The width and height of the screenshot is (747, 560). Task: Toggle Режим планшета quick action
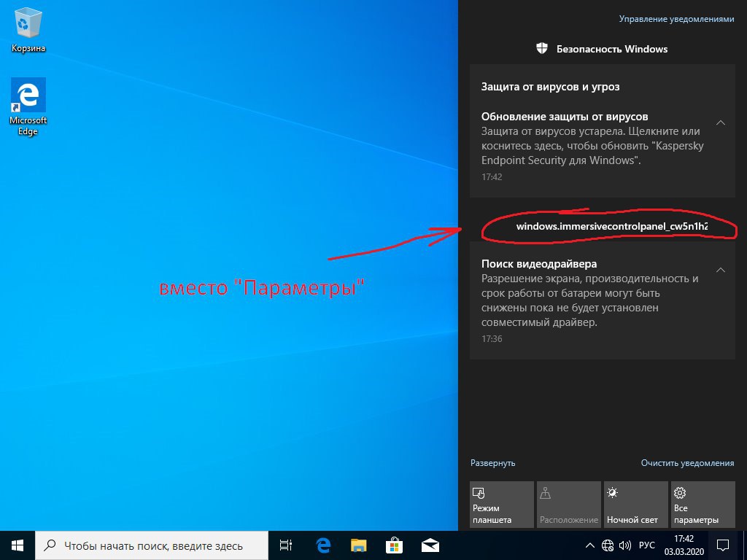[x=502, y=505]
